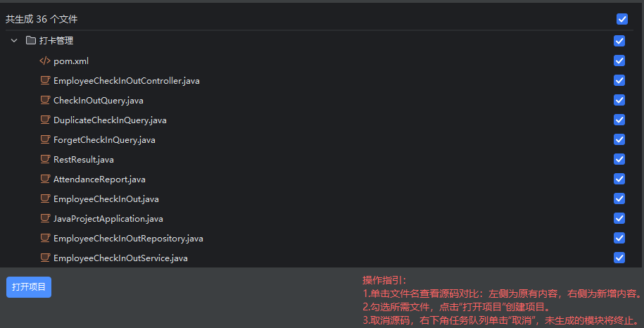
Task: Click the Java icon beside CheckInOutQuery.java
Action: pos(45,101)
